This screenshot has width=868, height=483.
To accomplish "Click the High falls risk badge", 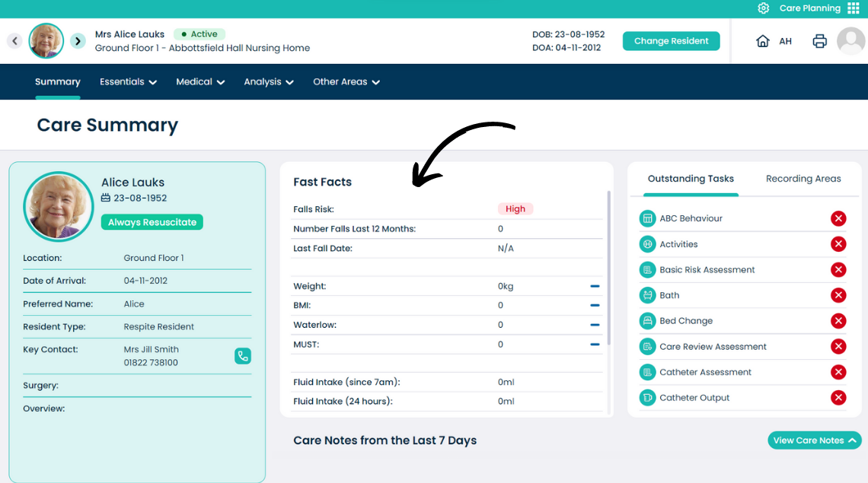I will click(515, 209).
